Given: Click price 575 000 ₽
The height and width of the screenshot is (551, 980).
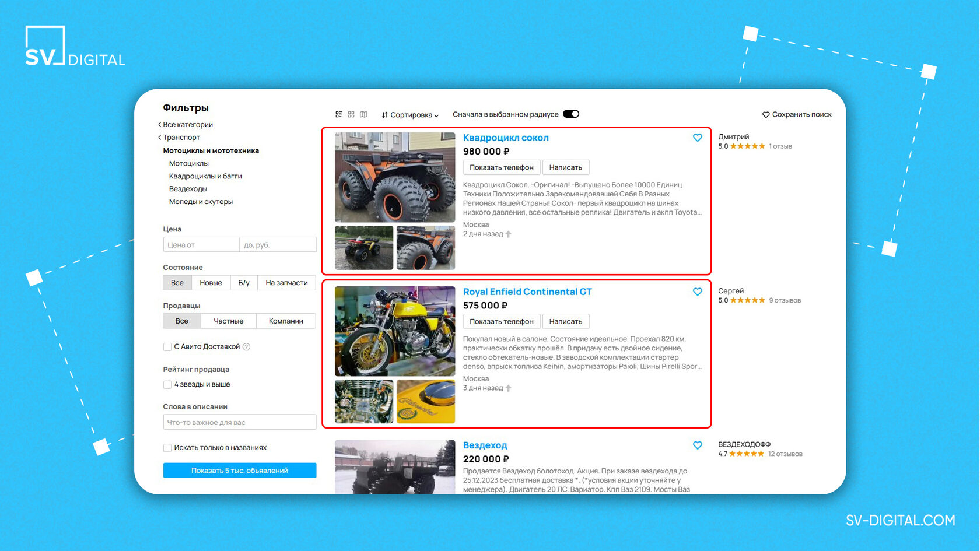Looking at the screenshot, I should click(485, 306).
